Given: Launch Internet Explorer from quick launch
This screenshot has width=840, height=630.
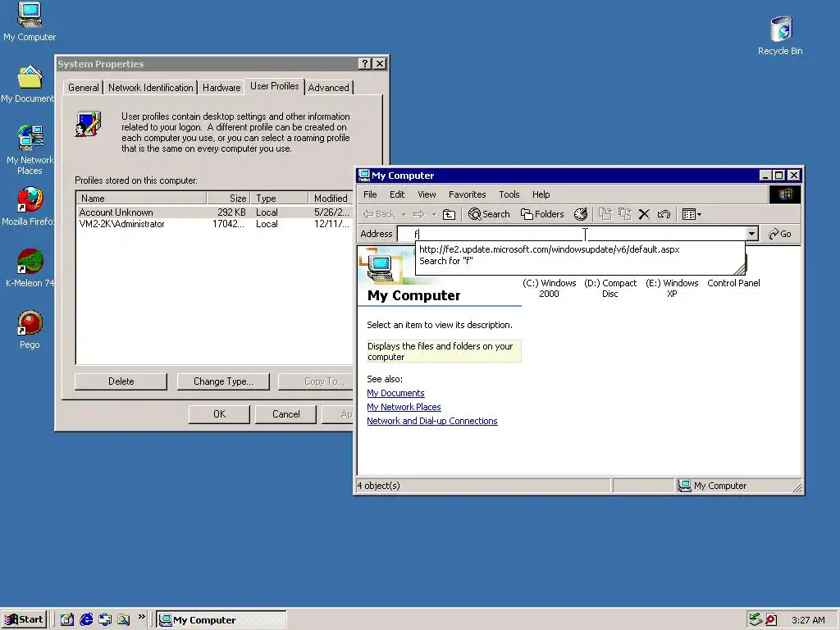Looking at the screenshot, I should tap(86, 620).
